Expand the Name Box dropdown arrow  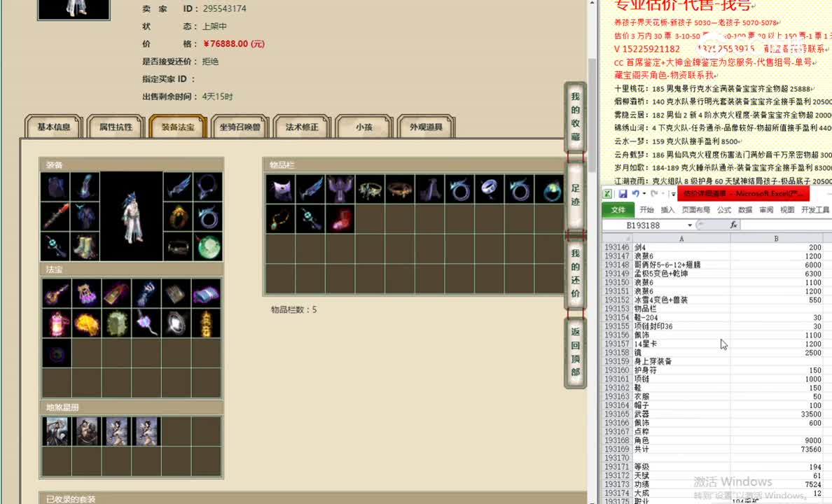click(x=690, y=225)
